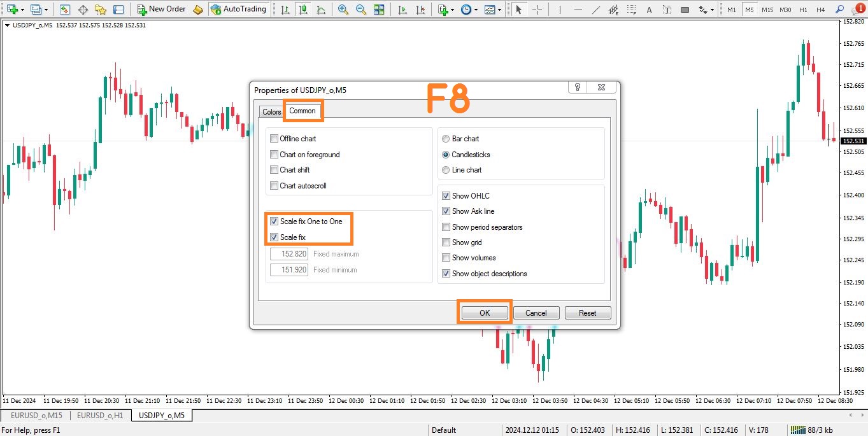The image size is (868, 436).
Task: Expand the Templates dropdown arrow
Action: click(500, 10)
